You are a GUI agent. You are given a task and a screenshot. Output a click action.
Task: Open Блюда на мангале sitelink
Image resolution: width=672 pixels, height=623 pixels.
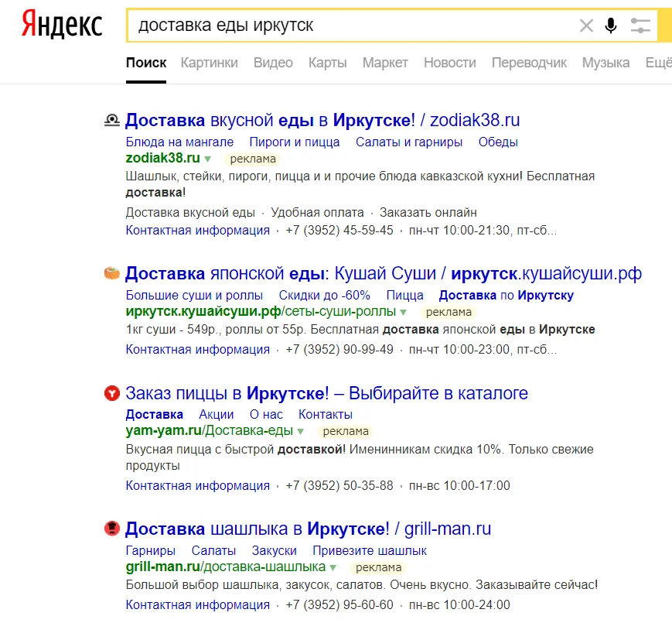[179, 142]
